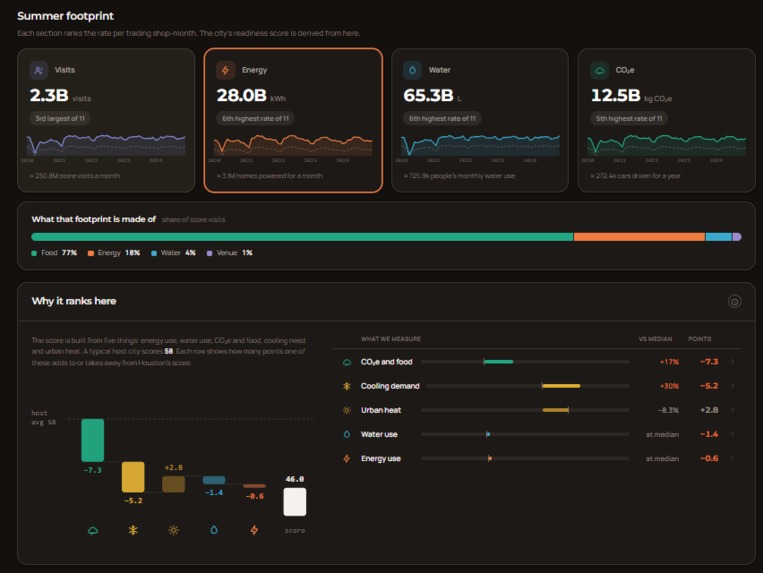
Task: Click the 'WHAT WE MEASURE' column header
Action: pyautogui.click(x=391, y=339)
